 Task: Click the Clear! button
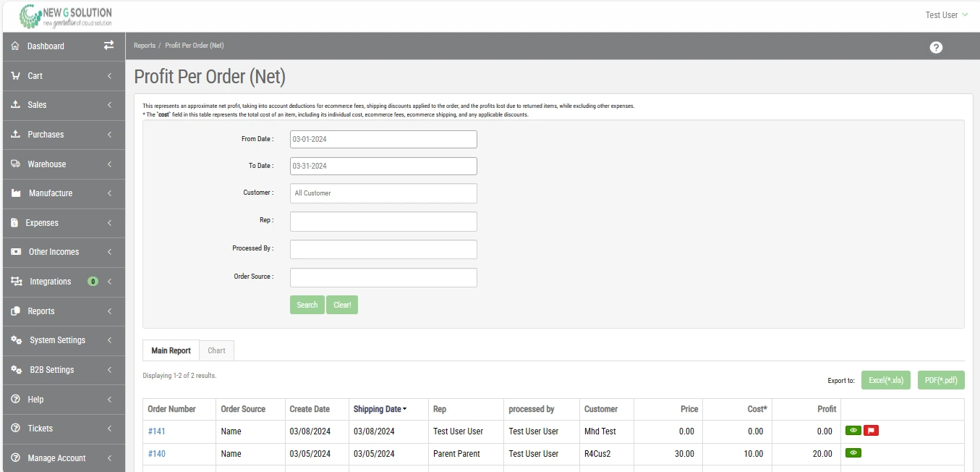pos(342,305)
